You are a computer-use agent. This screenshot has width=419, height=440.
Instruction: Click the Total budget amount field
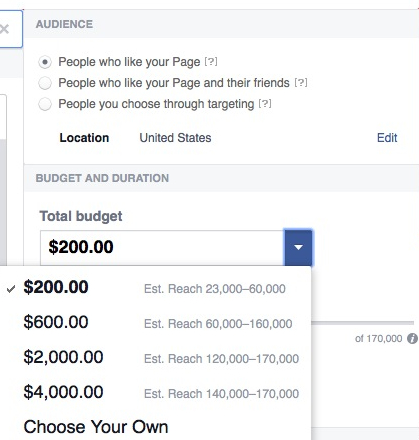point(162,247)
